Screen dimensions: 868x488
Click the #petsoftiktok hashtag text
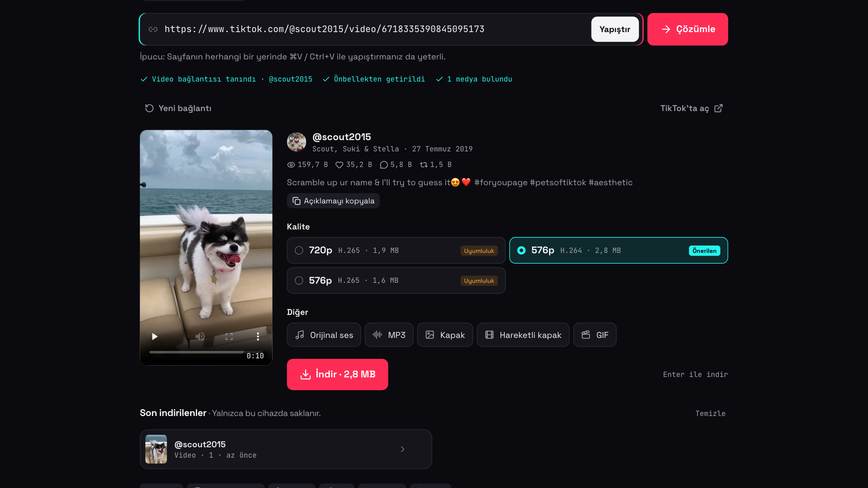pos(558,183)
